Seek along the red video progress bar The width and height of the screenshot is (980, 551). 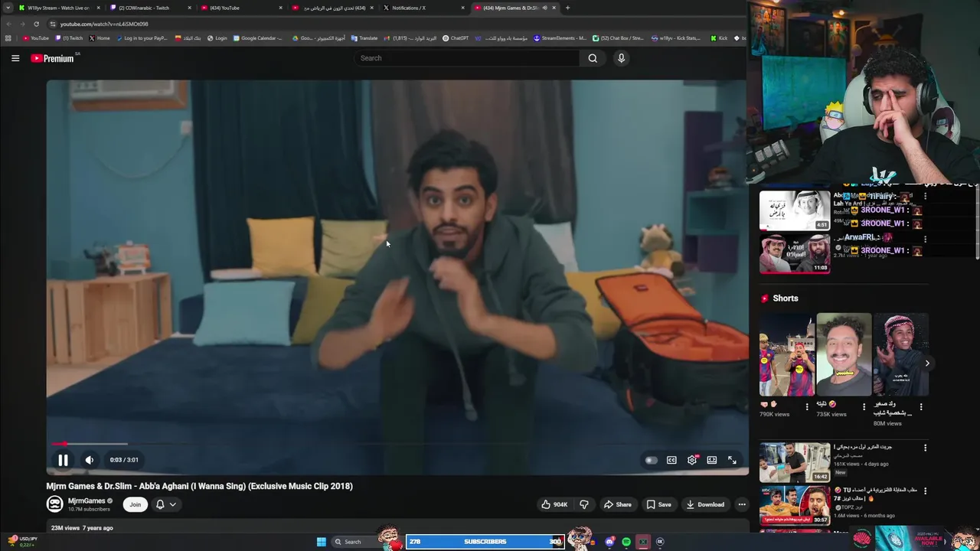397,444
